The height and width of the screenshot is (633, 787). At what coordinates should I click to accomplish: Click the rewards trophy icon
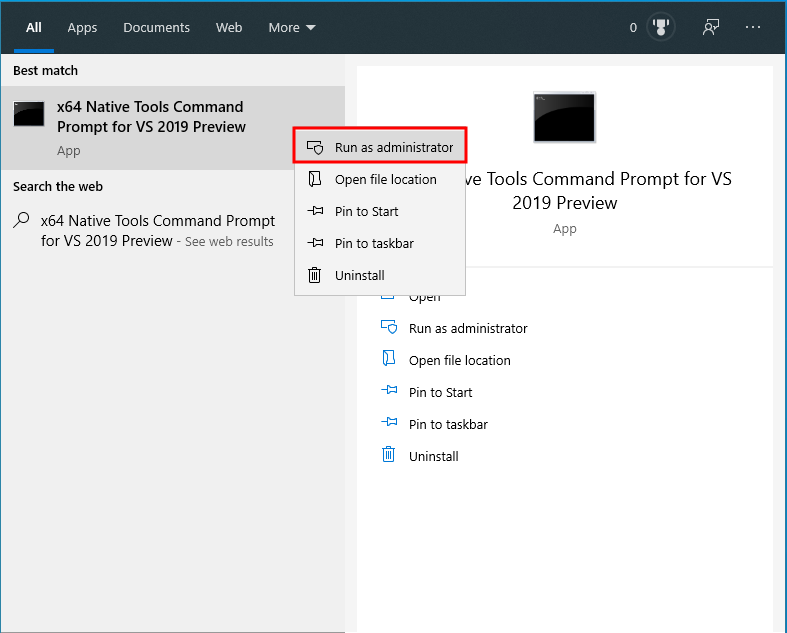(661, 27)
